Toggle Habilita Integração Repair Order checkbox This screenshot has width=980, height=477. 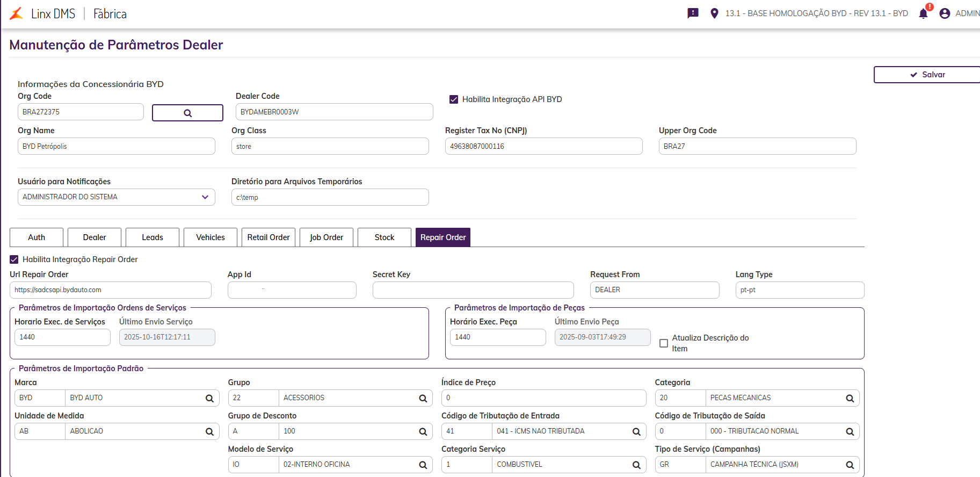click(14, 259)
